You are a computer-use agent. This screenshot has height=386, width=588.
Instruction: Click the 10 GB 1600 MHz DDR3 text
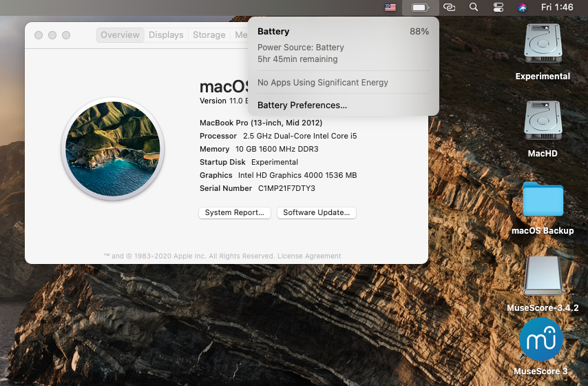(277, 149)
